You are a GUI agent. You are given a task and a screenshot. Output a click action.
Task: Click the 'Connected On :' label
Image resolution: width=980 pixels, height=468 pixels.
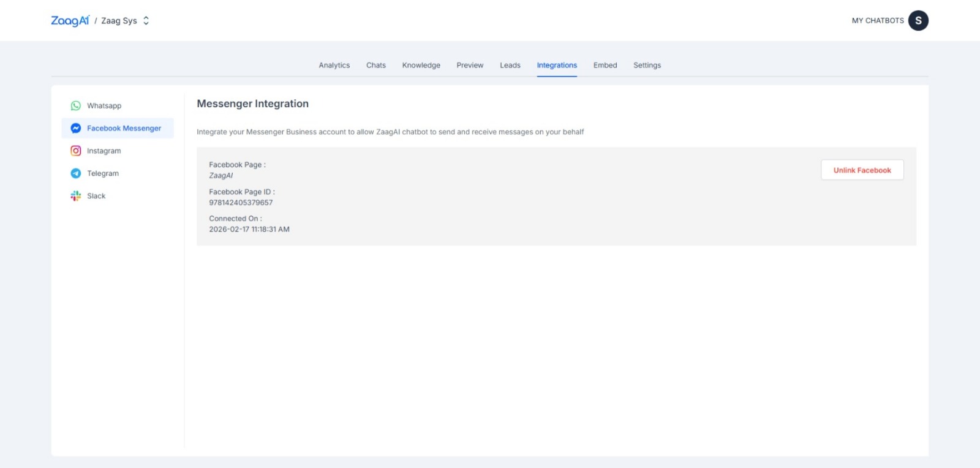click(x=236, y=219)
